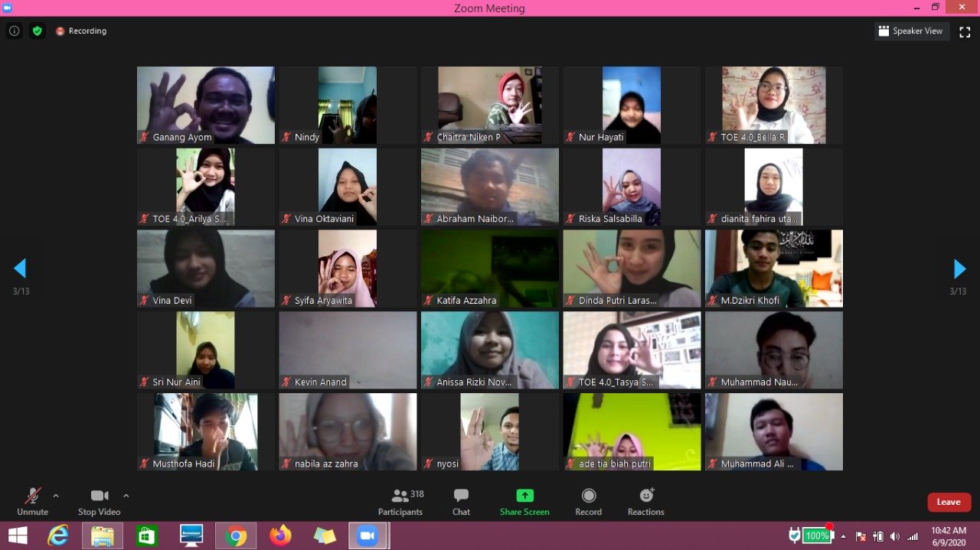Viewport: 980px width, 550px height.
Task: Expand video options arrow beside Stop Video
Action: click(126, 496)
